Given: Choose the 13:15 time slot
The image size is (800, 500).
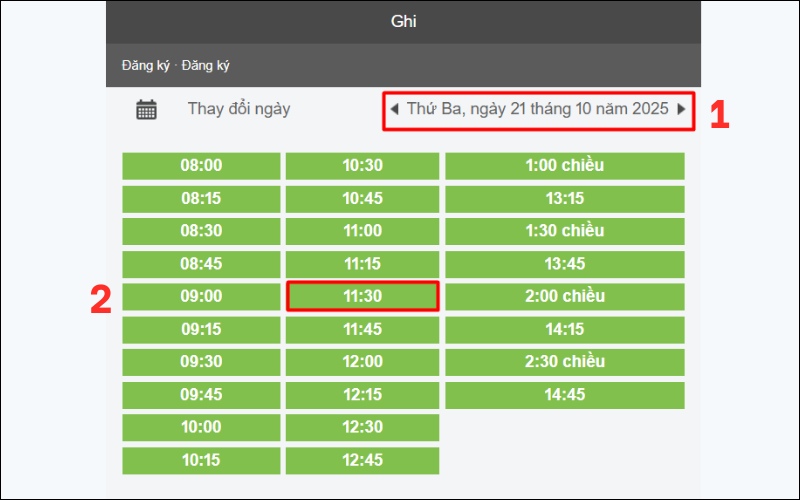Looking at the screenshot, I should [564, 199].
